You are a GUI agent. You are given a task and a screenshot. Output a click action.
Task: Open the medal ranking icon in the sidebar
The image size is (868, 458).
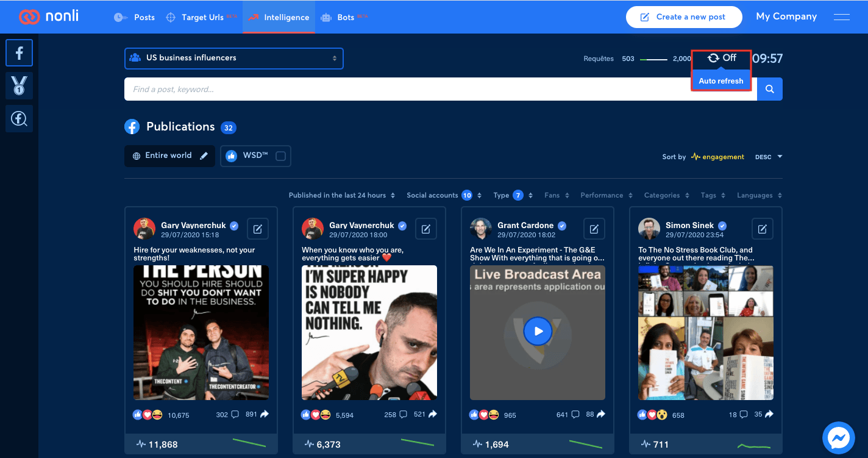tap(19, 85)
